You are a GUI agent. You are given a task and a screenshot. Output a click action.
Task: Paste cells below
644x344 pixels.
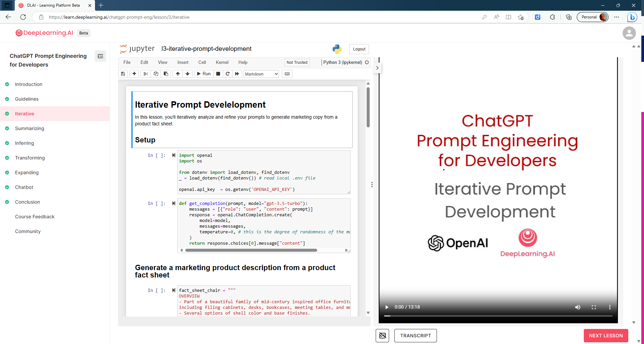166,74
